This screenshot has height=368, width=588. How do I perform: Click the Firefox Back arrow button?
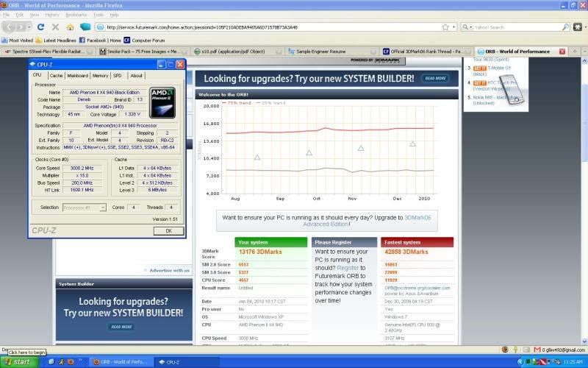pyautogui.click(x=9, y=27)
